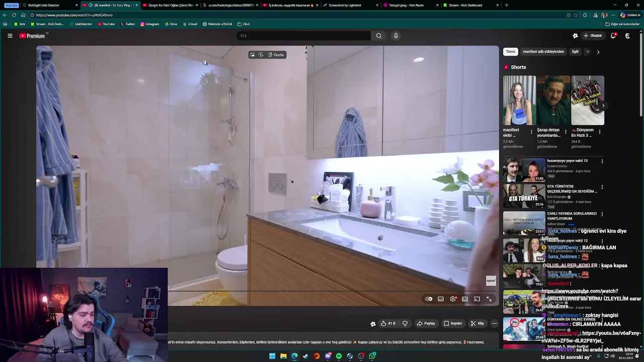Open the GTA TÜRKİYE video thumbnail

pyautogui.click(x=524, y=196)
